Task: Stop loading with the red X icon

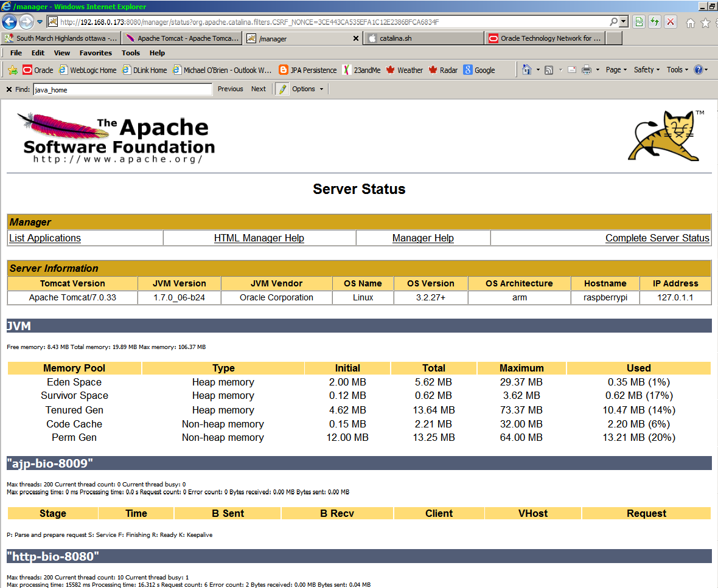Action: coord(671,21)
